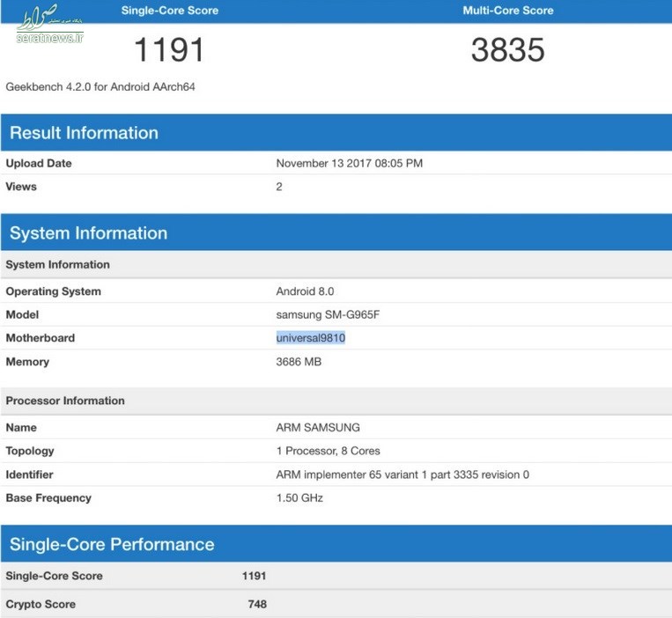Image resolution: width=672 pixels, height=618 pixels.
Task: Select ARM implementer 65 variant identifier value
Action: [x=402, y=475]
